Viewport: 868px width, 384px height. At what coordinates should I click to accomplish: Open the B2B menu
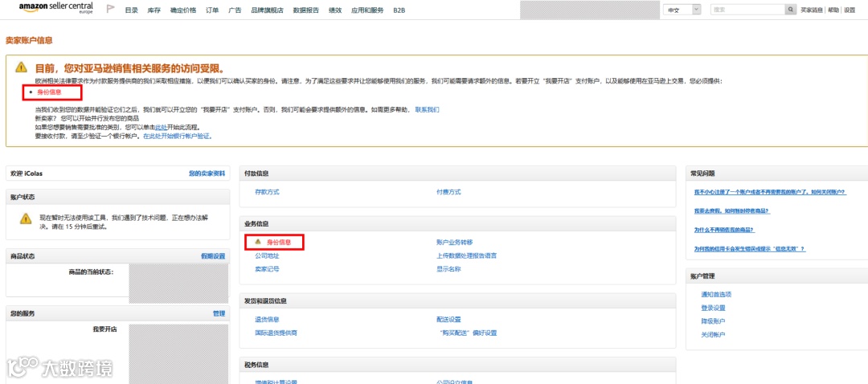click(399, 10)
